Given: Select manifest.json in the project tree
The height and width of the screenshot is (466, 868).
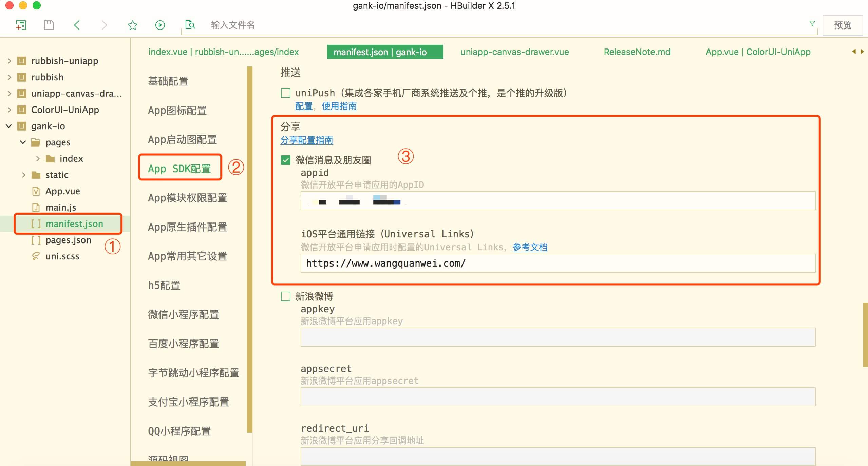Looking at the screenshot, I should (x=74, y=224).
